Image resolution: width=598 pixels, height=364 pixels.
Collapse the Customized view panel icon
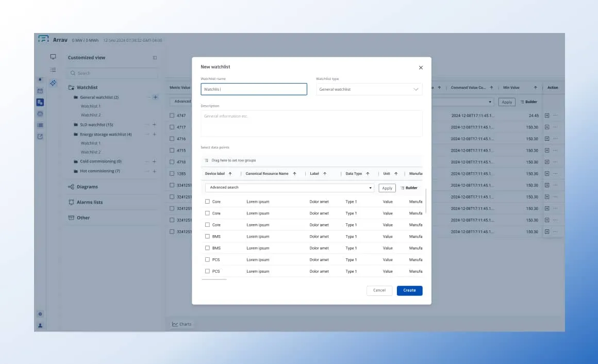tap(155, 58)
